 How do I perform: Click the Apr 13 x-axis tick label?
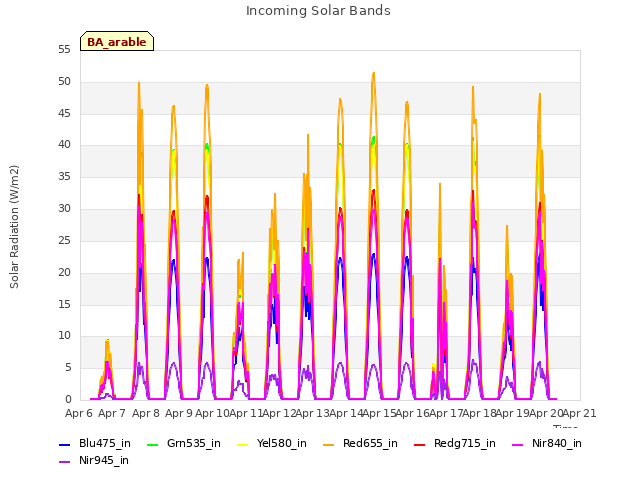tap(313, 413)
